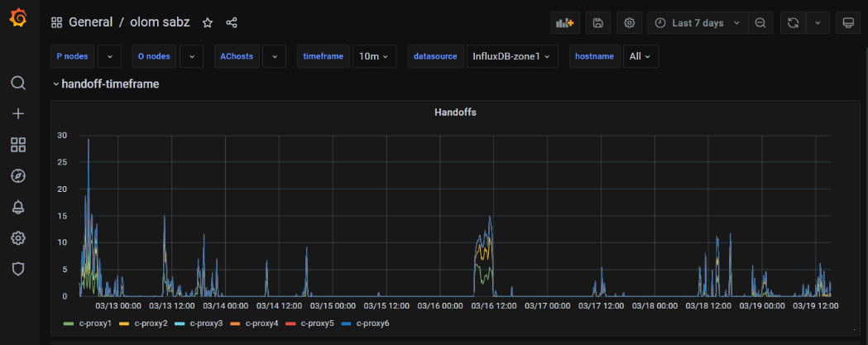Open the refresh interval dropdown arrow
This screenshot has height=345, width=868.
point(818,22)
